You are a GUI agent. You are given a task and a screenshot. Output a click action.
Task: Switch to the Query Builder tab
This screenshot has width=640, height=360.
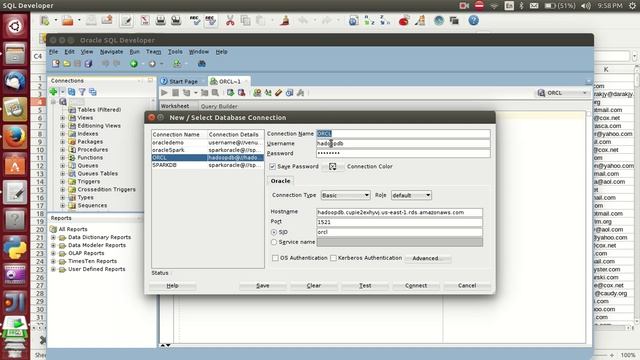point(219,106)
